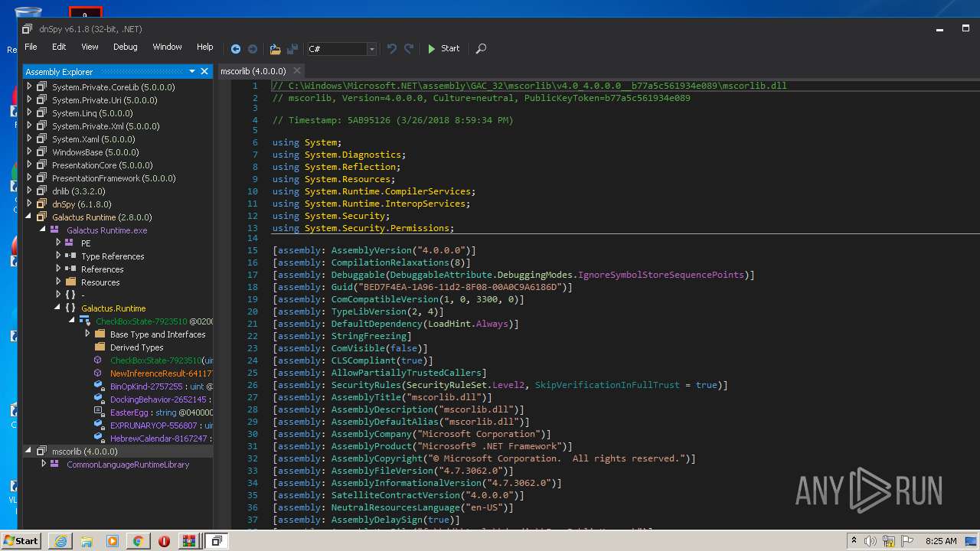
Task: Select the mscorlib (4.0.0.0) document tab
Action: pos(253,71)
